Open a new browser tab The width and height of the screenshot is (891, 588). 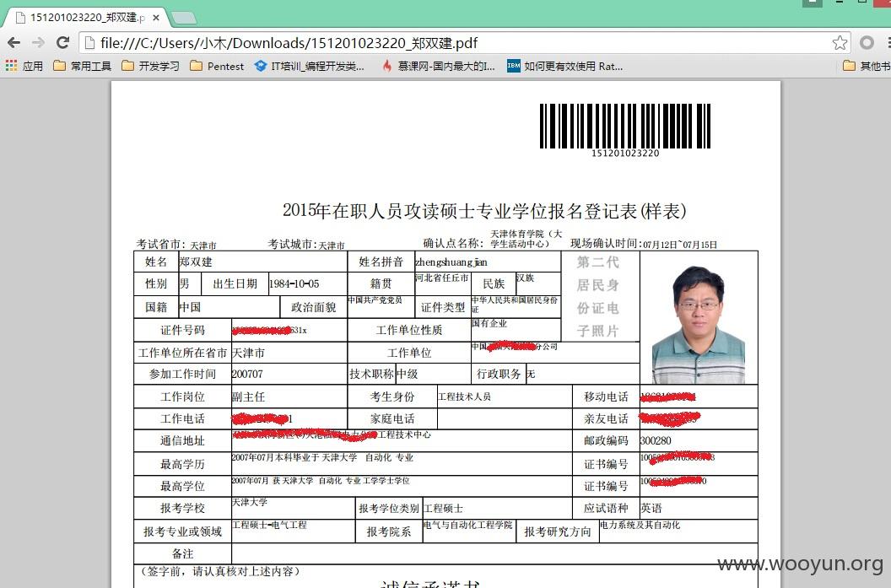click(184, 19)
